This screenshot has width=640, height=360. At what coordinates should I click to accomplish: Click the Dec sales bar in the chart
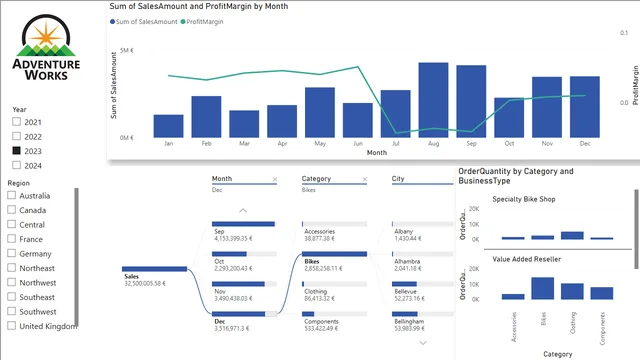585,107
